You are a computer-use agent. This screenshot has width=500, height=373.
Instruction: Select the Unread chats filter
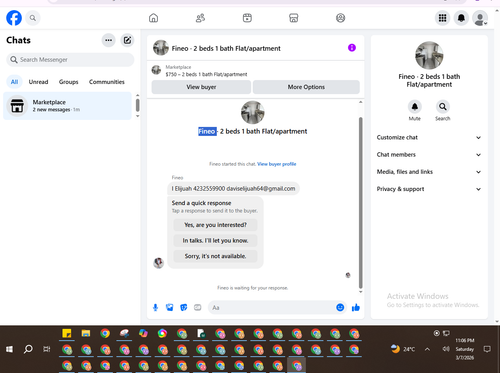[38, 82]
